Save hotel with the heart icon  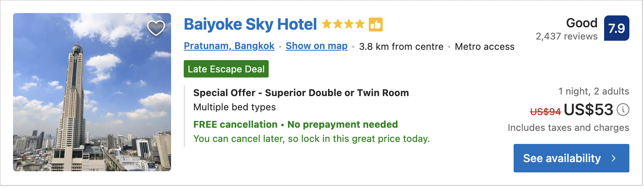tap(156, 28)
